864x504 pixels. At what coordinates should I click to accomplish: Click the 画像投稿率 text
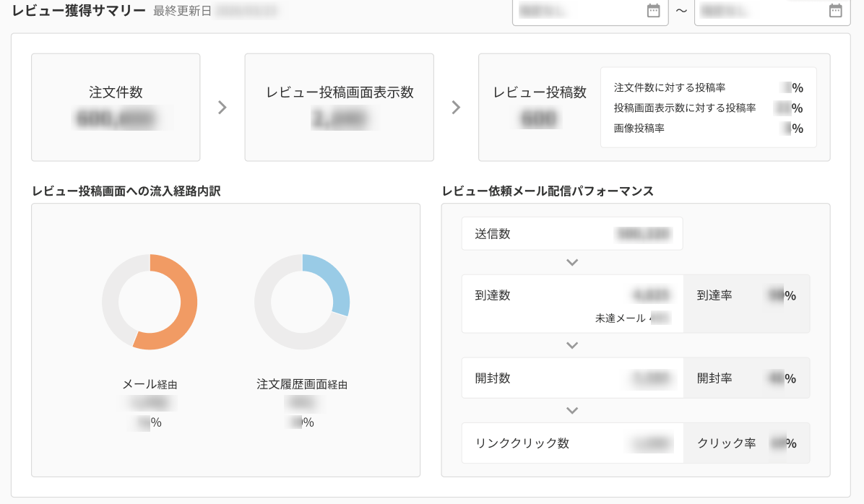[x=639, y=129]
